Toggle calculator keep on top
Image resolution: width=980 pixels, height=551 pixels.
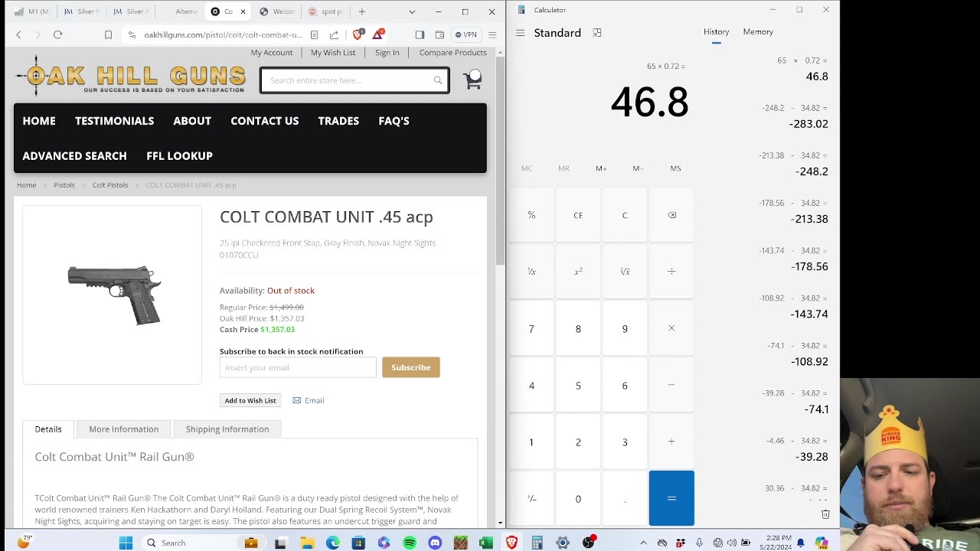597,33
